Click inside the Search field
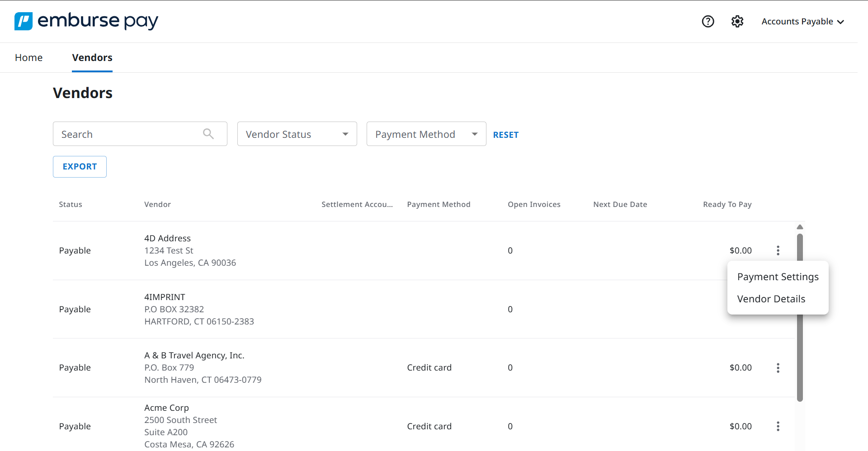868x451 pixels. point(127,134)
